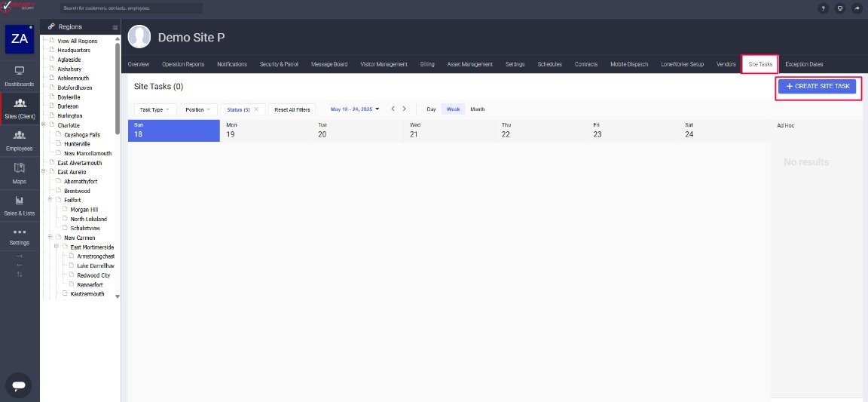Click the Create Site Task button

coord(818,87)
